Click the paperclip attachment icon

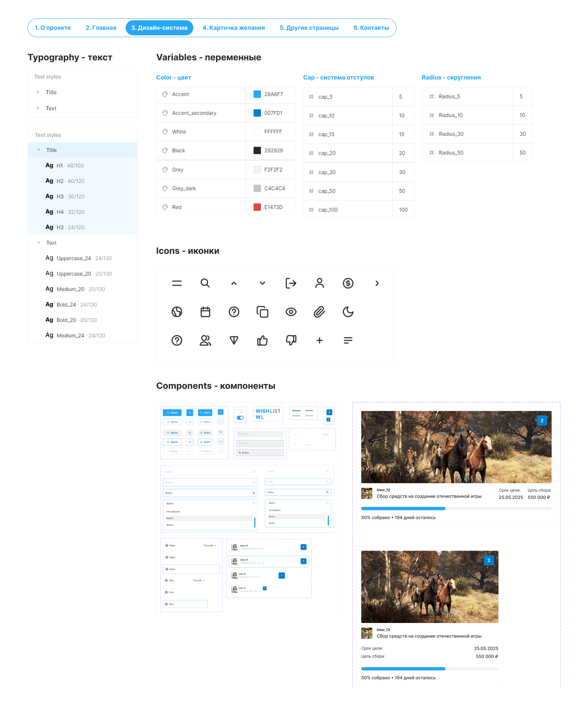[319, 312]
